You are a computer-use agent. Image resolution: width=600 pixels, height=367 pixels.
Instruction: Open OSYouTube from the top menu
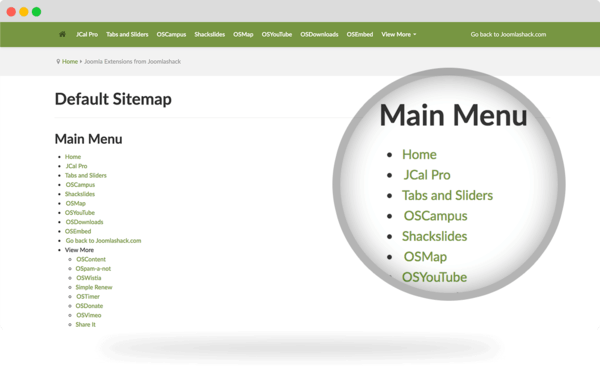(x=277, y=34)
